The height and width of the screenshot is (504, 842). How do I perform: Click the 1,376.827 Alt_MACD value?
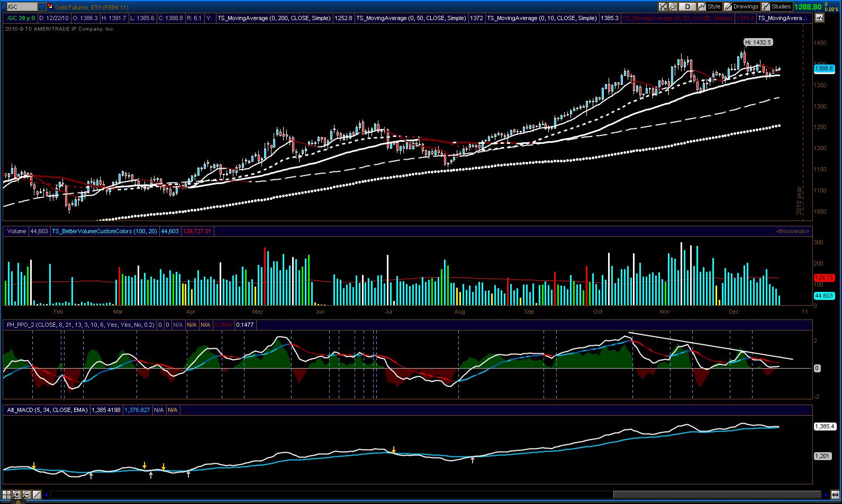(x=137, y=410)
